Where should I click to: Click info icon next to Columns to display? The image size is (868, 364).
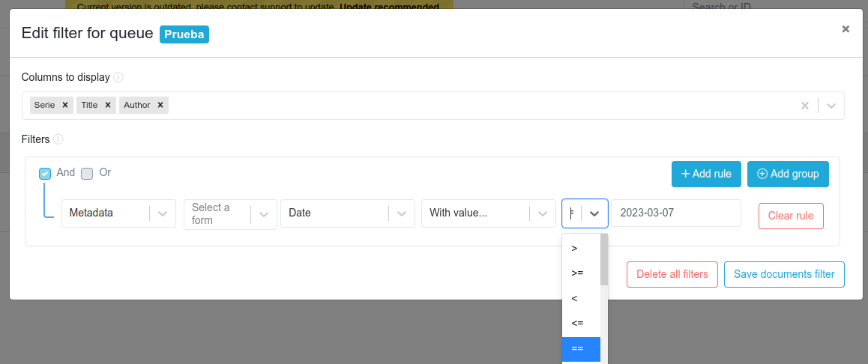tap(118, 77)
